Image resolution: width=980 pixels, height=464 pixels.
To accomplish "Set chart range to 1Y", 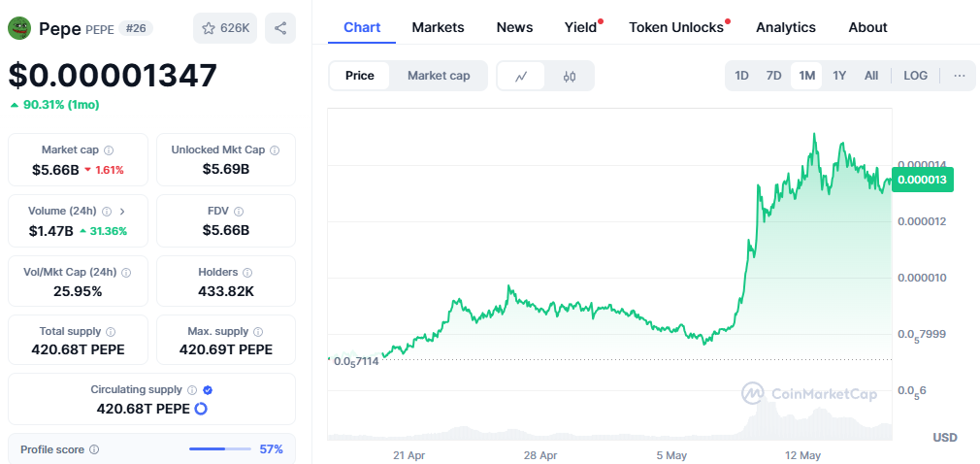I will (x=839, y=76).
